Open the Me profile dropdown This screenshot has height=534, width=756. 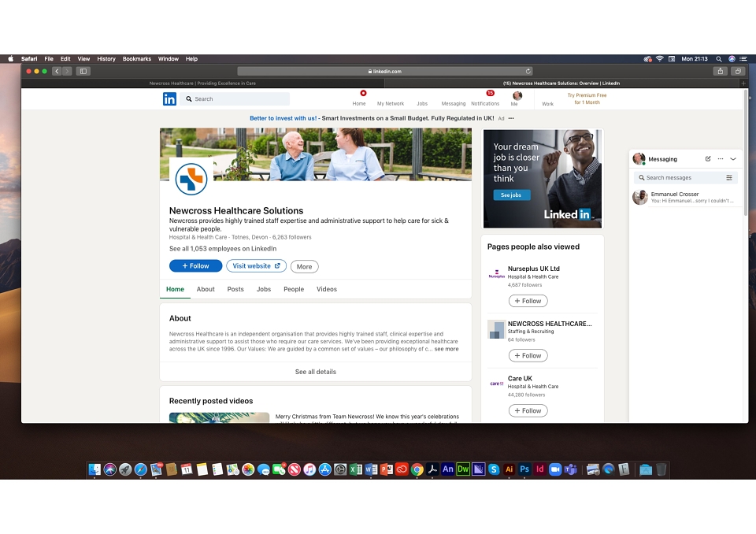coord(516,98)
